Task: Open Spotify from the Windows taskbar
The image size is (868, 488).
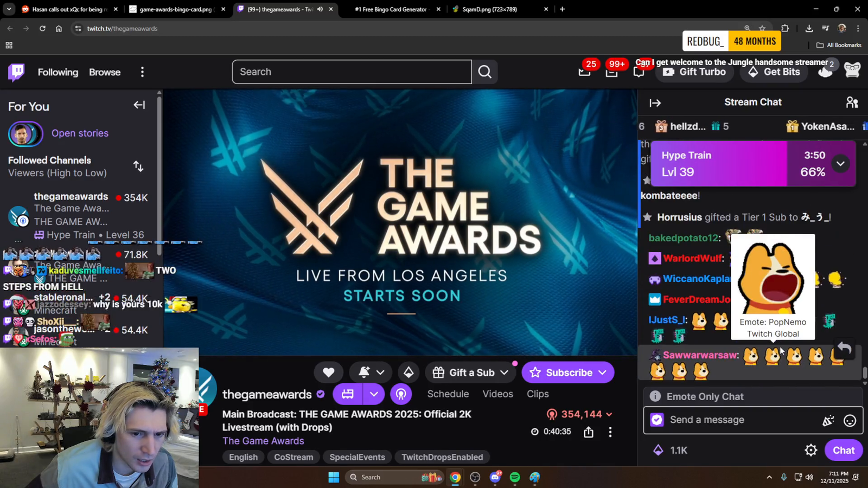Action: tap(515, 477)
